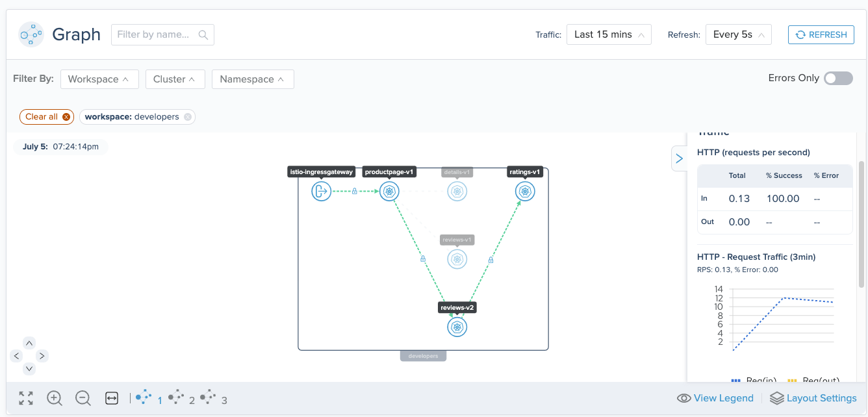Click the Filter by name input field

[x=156, y=34]
